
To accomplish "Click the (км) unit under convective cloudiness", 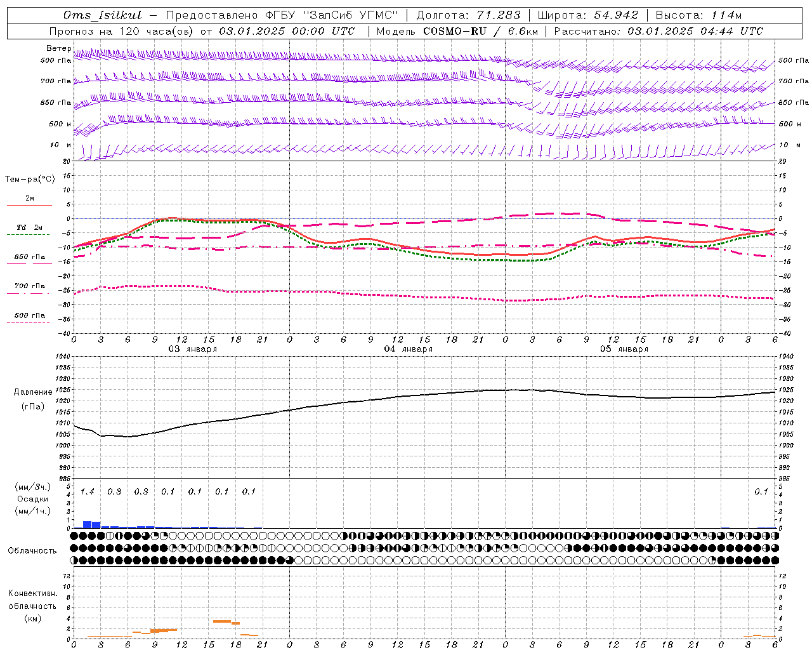I will [x=32, y=618].
